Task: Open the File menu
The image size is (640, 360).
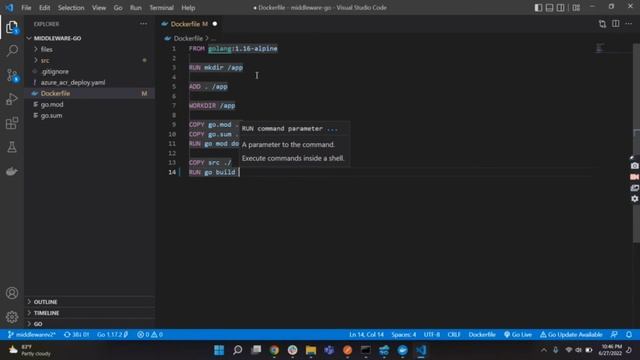Action: (x=26, y=7)
